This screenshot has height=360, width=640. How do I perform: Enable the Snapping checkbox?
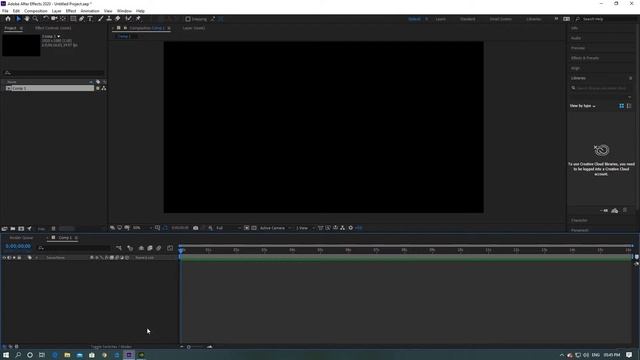tap(188, 19)
